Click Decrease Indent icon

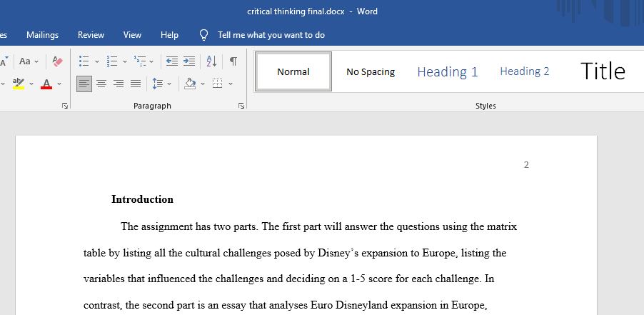pyautogui.click(x=171, y=61)
